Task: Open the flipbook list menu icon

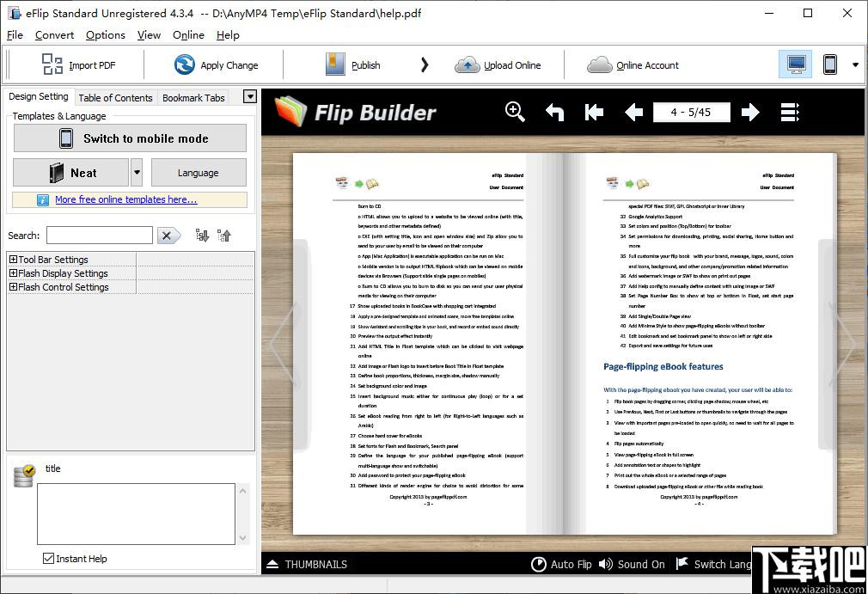Action: pos(790,112)
